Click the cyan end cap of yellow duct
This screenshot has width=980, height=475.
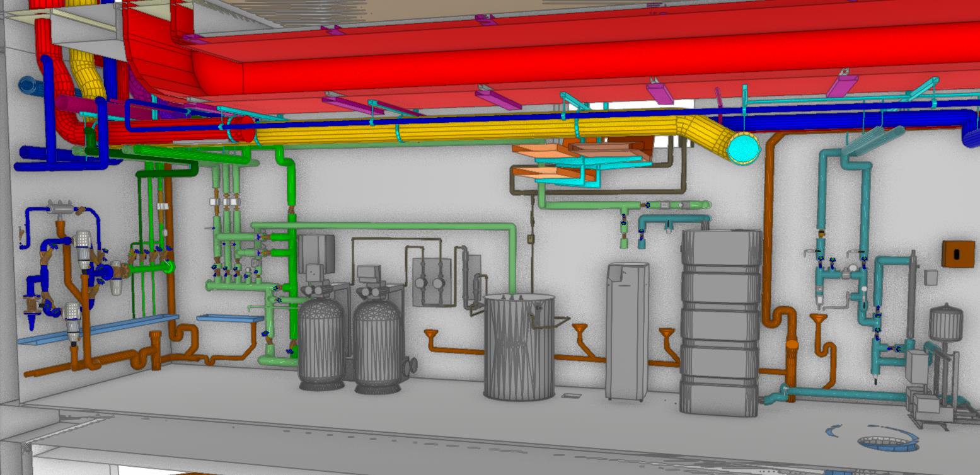tap(742, 150)
